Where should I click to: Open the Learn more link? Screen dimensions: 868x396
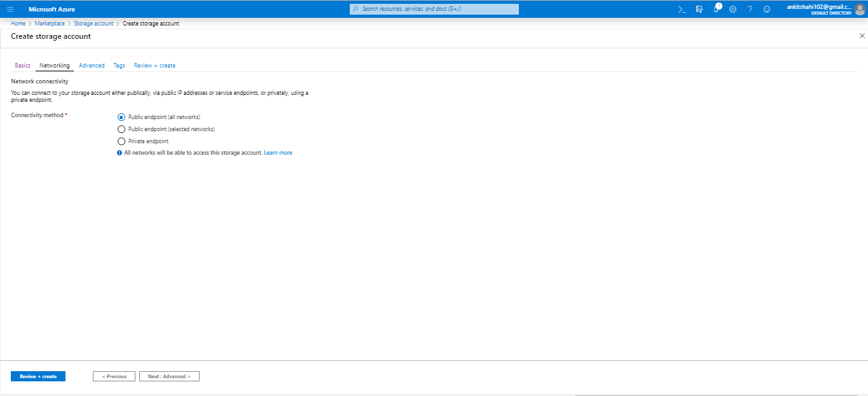click(278, 152)
